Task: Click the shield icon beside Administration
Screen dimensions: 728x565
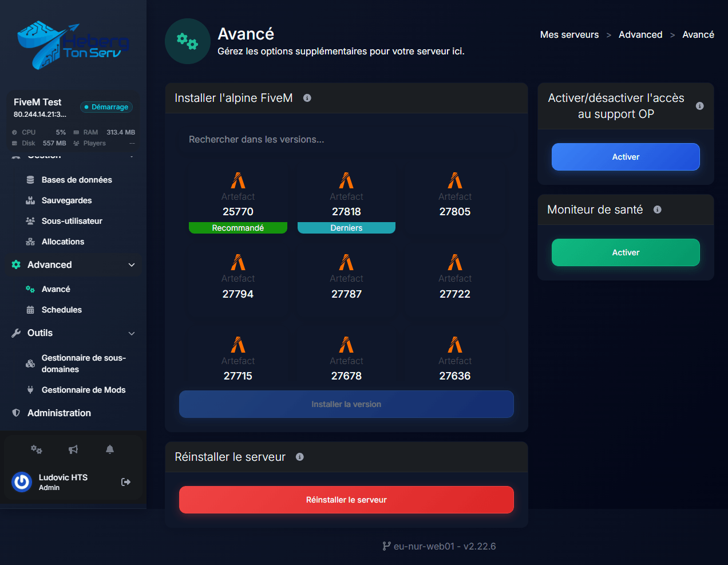Action: coord(16,413)
